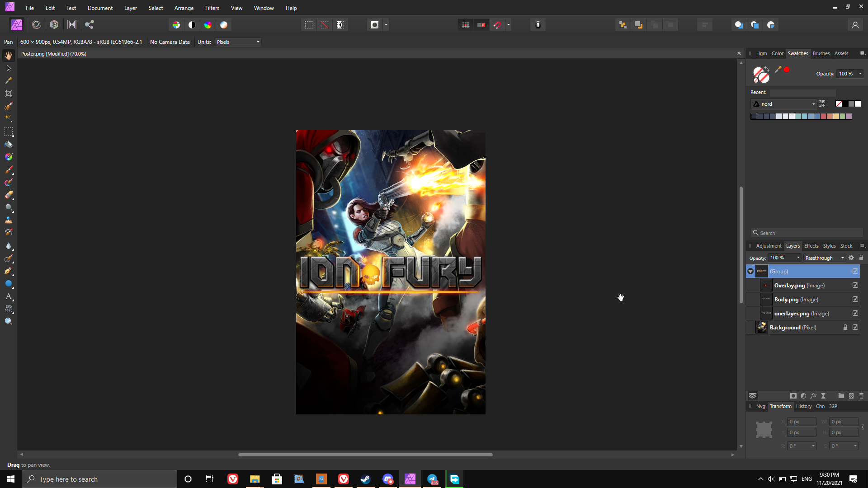Choose the Blur Brush droplet tool

click(x=9, y=246)
